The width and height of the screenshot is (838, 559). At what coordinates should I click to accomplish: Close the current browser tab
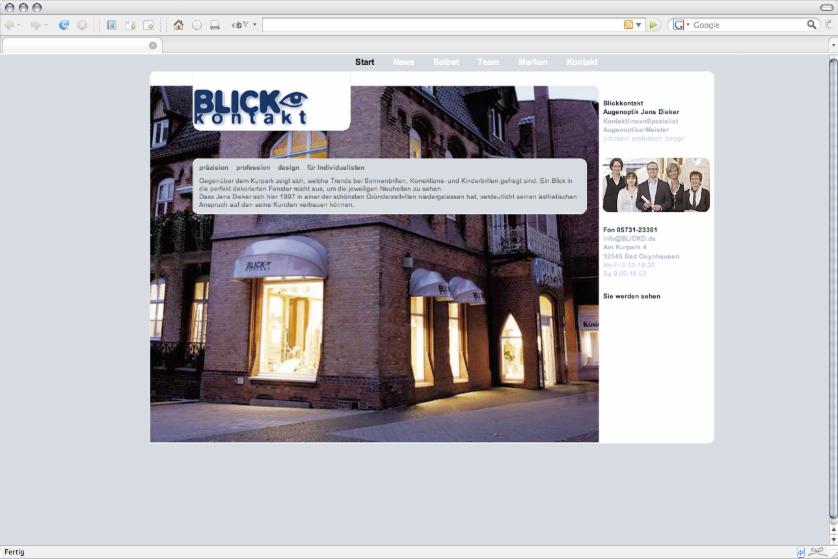[153, 45]
